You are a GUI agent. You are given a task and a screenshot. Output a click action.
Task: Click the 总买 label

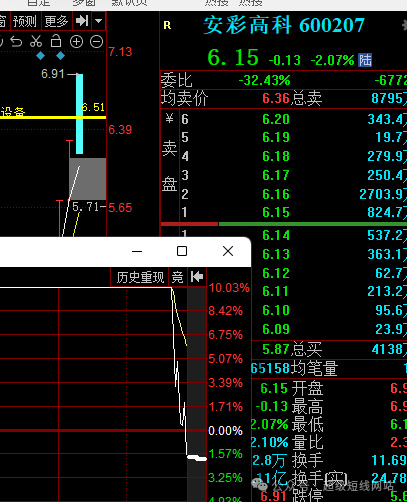point(306,349)
